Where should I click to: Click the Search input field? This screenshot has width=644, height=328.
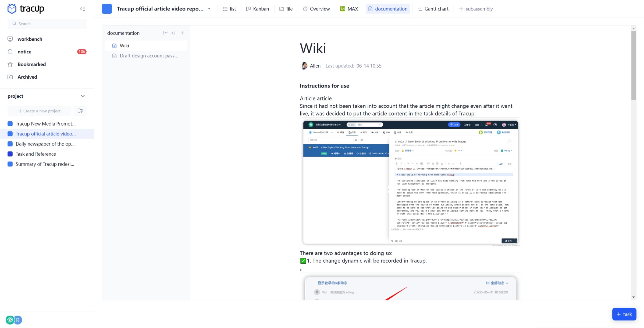[x=47, y=24]
